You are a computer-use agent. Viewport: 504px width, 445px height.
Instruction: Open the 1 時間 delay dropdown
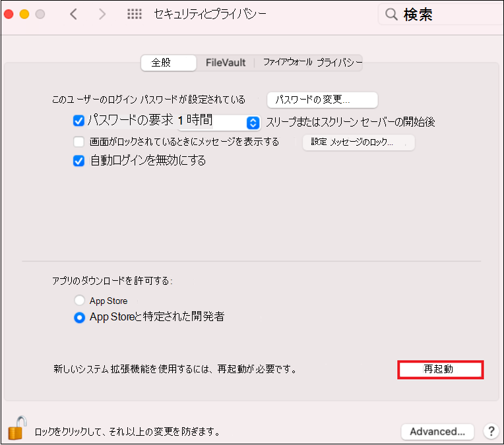pos(219,123)
